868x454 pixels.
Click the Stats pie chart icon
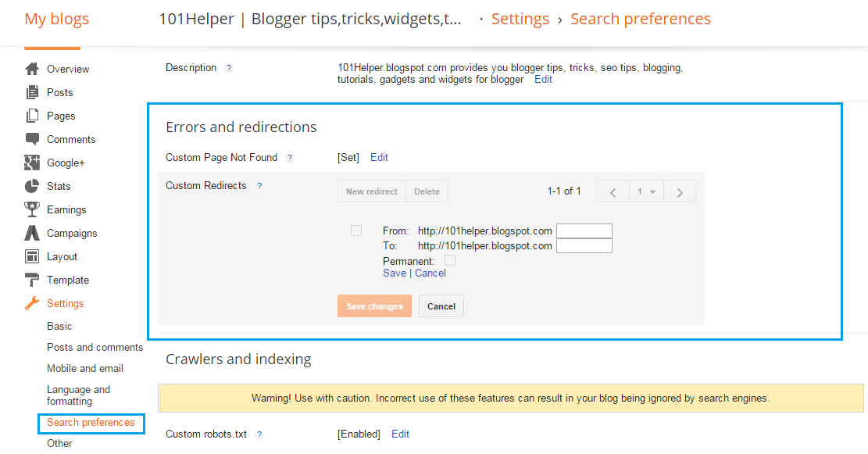tap(32, 186)
